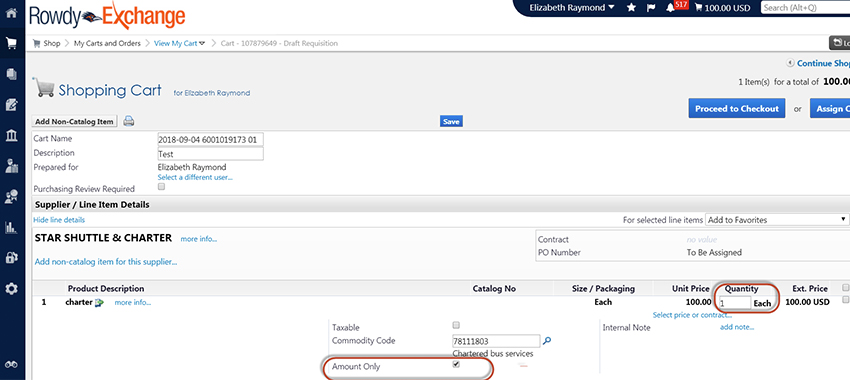Open the Contracts pencil-note sidebar icon
Viewport: 850px width, 380px height.
[11, 105]
